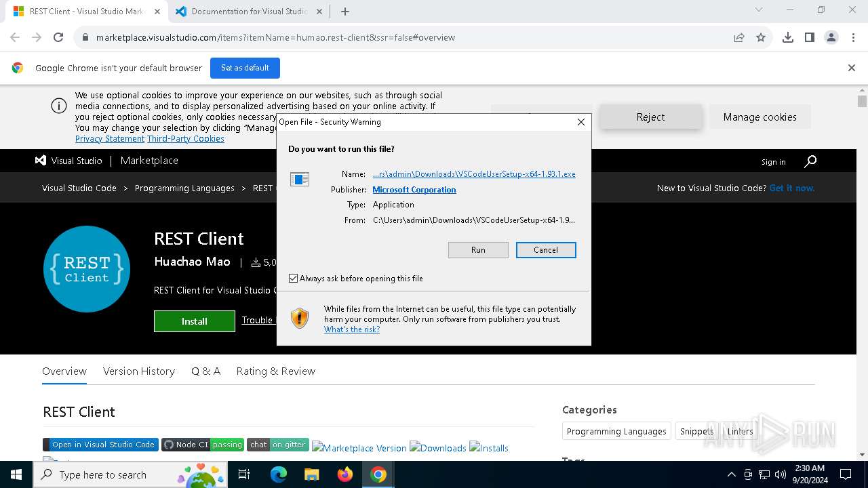Select the Q & A tab
The height and width of the screenshot is (488, 868).
[x=205, y=371]
